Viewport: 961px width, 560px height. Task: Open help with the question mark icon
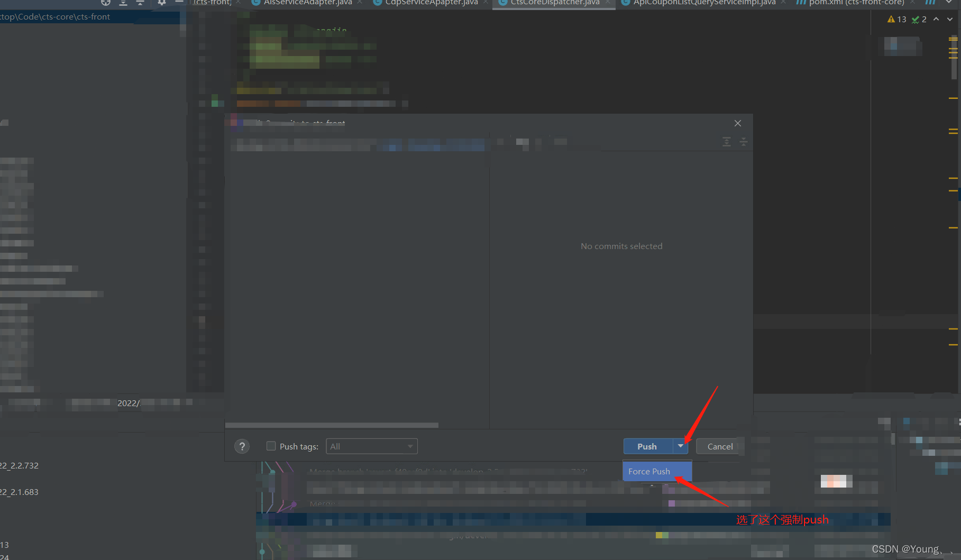coord(242,446)
